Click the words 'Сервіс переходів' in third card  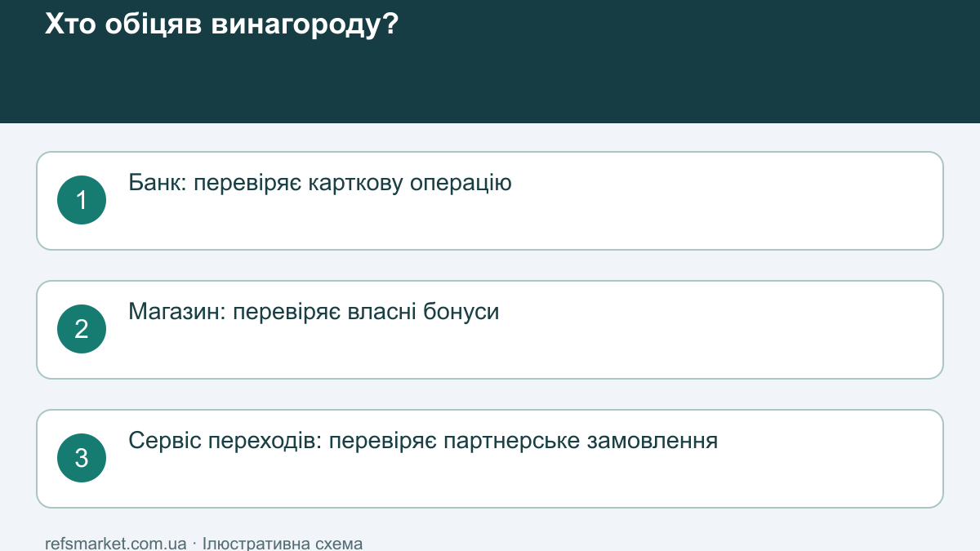(225, 441)
